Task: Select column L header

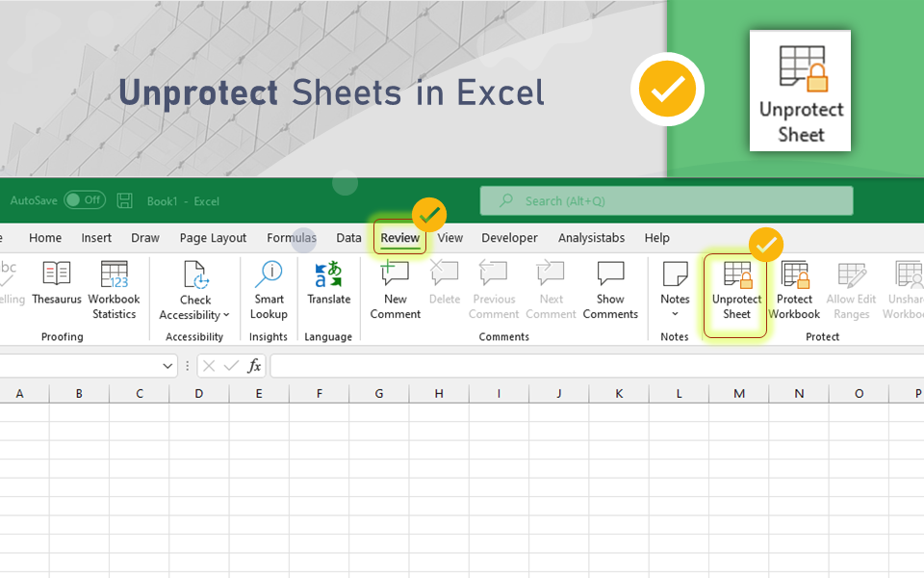Action: 679,393
